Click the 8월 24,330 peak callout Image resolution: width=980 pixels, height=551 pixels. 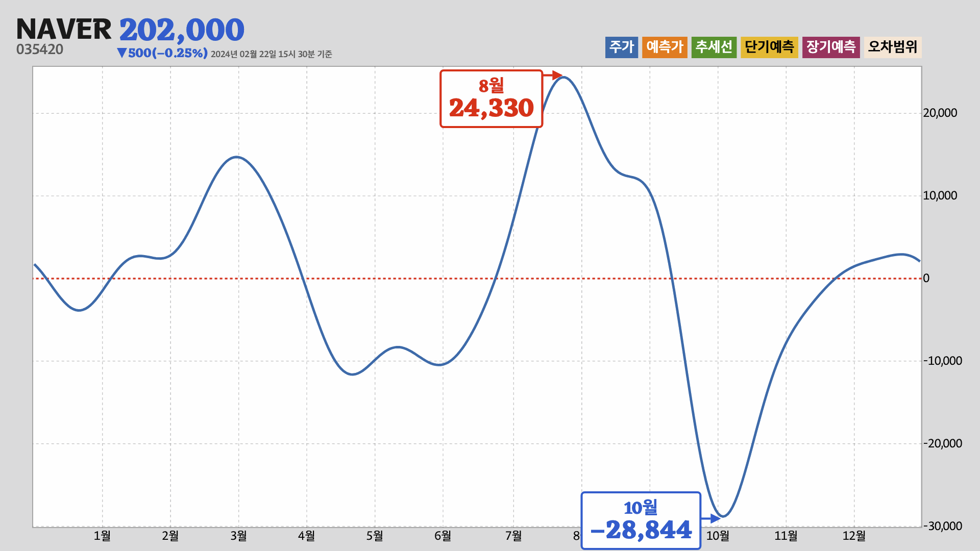tap(491, 98)
